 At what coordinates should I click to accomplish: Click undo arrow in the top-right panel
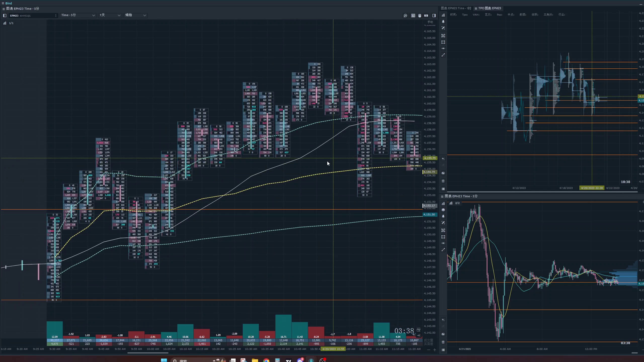click(443, 159)
